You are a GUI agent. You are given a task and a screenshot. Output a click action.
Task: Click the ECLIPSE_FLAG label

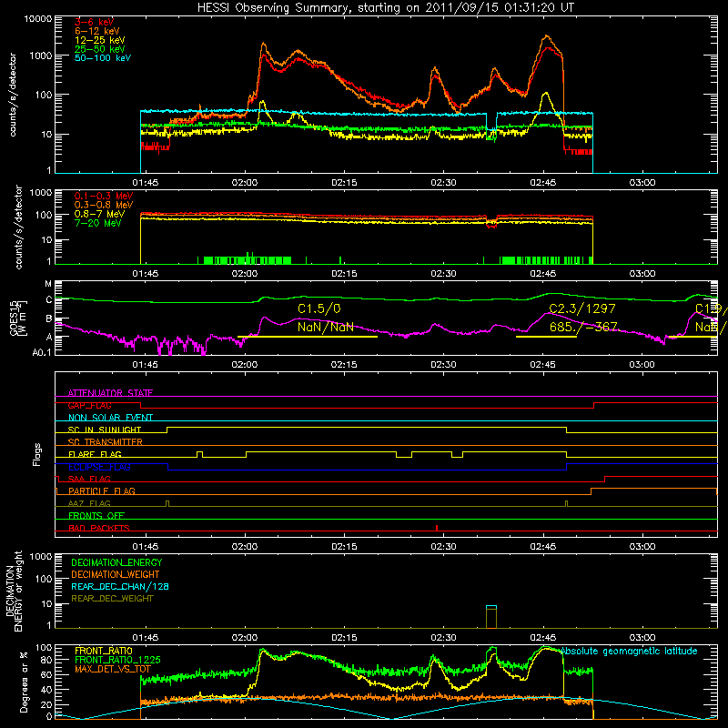point(99,467)
